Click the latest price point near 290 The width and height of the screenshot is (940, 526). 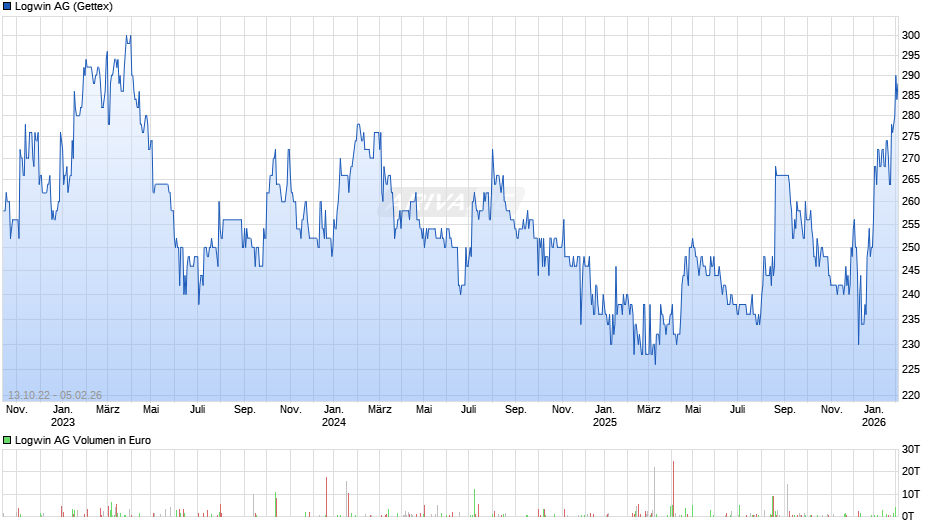click(896, 76)
